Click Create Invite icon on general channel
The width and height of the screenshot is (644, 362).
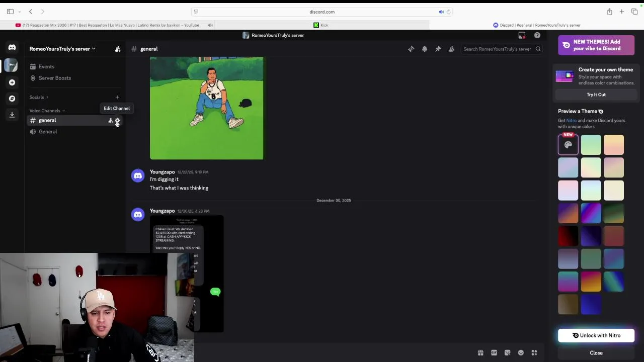pyautogui.click(x=111, y=121)
